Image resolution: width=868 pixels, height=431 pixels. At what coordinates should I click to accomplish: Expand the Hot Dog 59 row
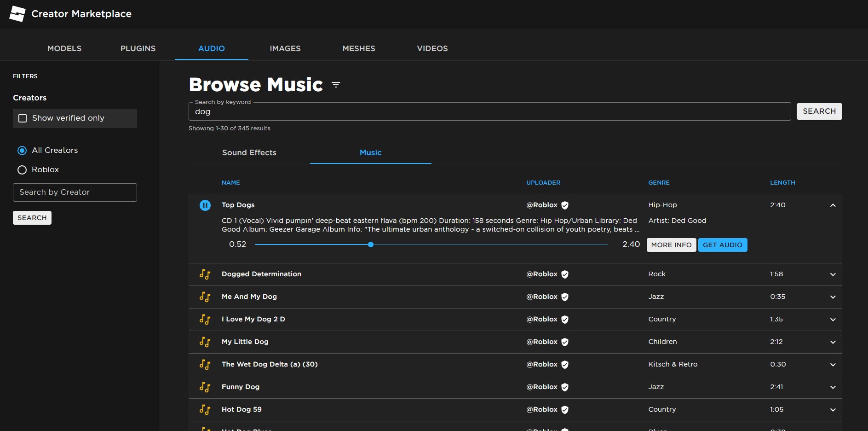point(833,410)
